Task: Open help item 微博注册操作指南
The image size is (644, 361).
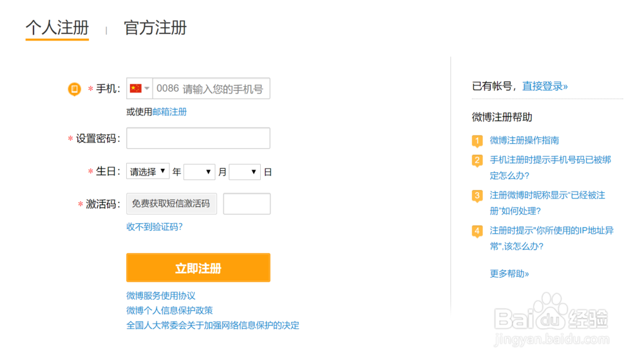Action: tap(524, 140)
